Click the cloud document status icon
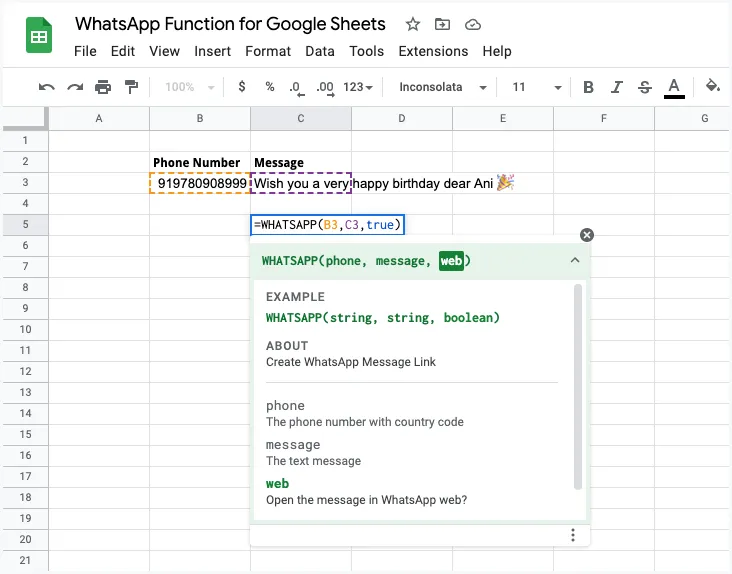 click(473, 24)
